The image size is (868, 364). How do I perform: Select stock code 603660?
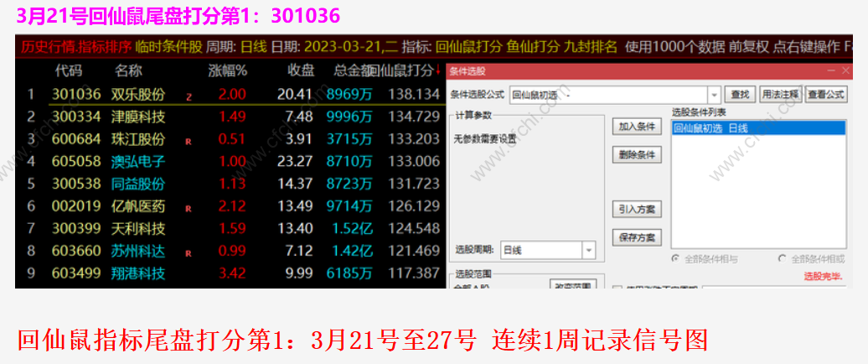pos(76,251)
